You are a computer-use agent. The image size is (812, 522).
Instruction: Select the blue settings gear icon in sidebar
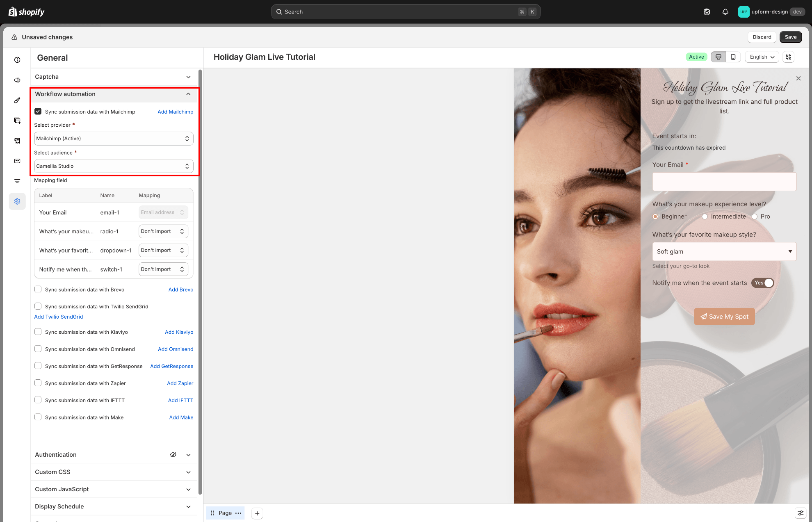click(x=17, y=201)
